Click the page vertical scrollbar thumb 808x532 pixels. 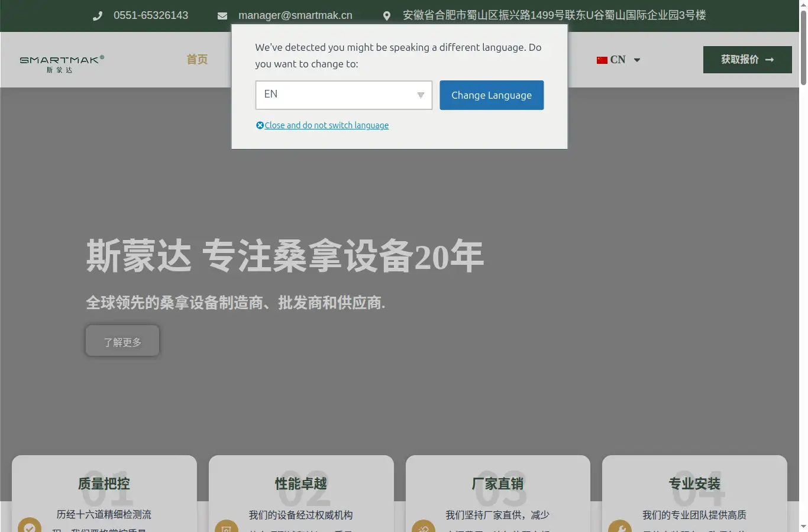coord(803,48)
